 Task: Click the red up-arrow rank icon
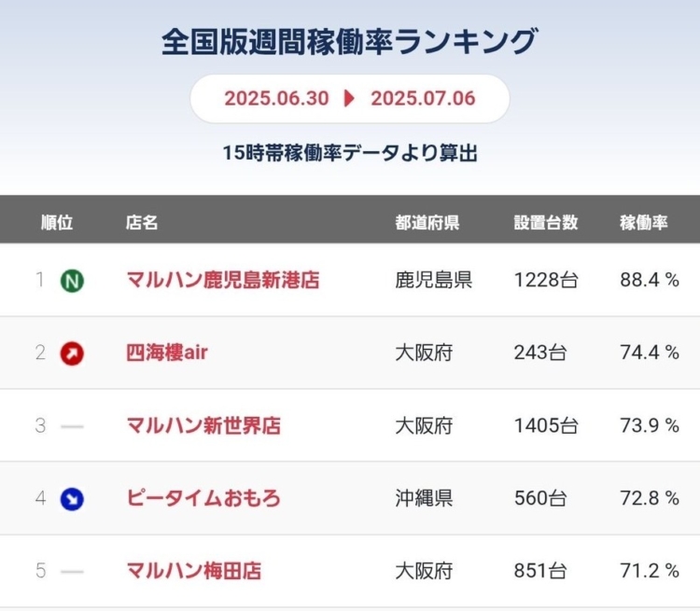[72, 354]
